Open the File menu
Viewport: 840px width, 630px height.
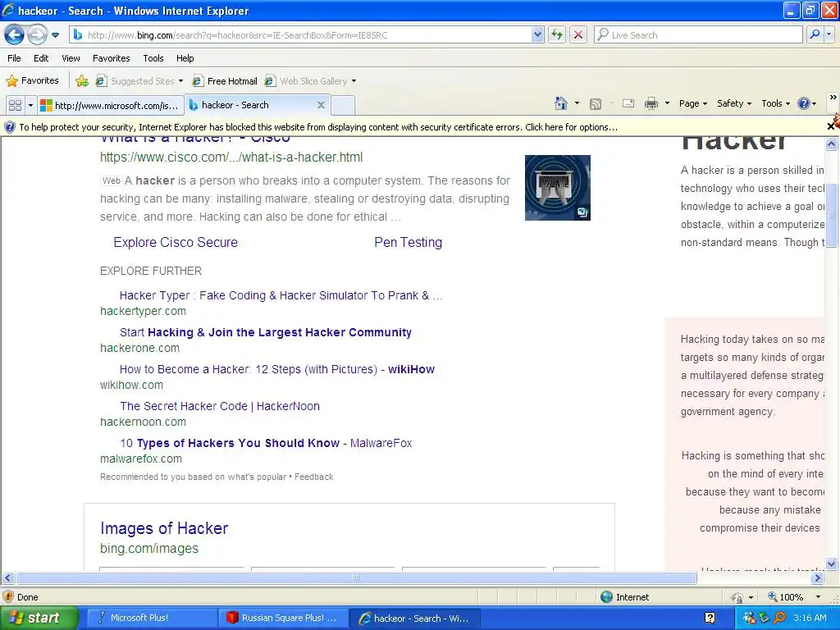pyautogui.click(x=15, y=58)
